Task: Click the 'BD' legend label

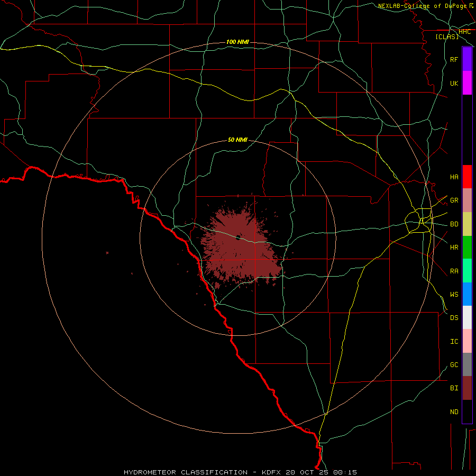Action: 454,224
